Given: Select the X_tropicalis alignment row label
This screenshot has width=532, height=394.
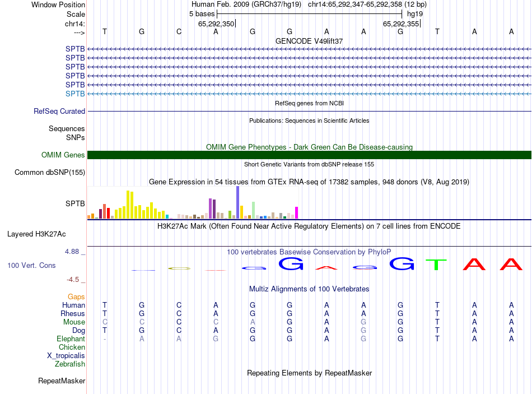Looking at the screenshot, I should click(66, 356).
